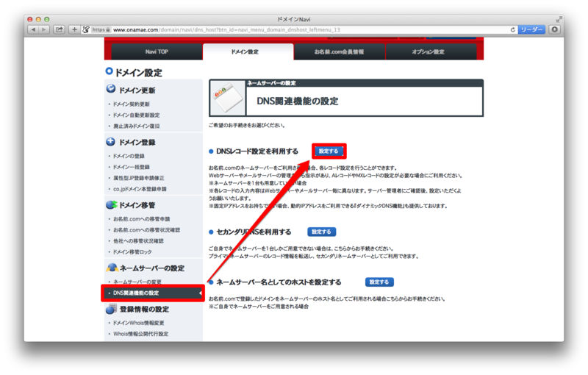
Task: Toggle the fullscreen arrows icon in the title bar
Action: pyautogui.click(x=559, y=19)
